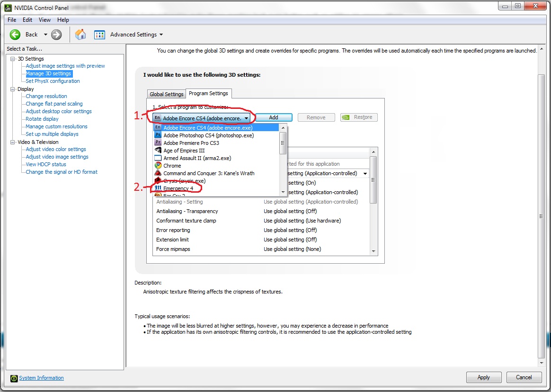This screenshot has height=392, width=551.
Task: Choose Chrome from the program list
Action: (216, 166)
